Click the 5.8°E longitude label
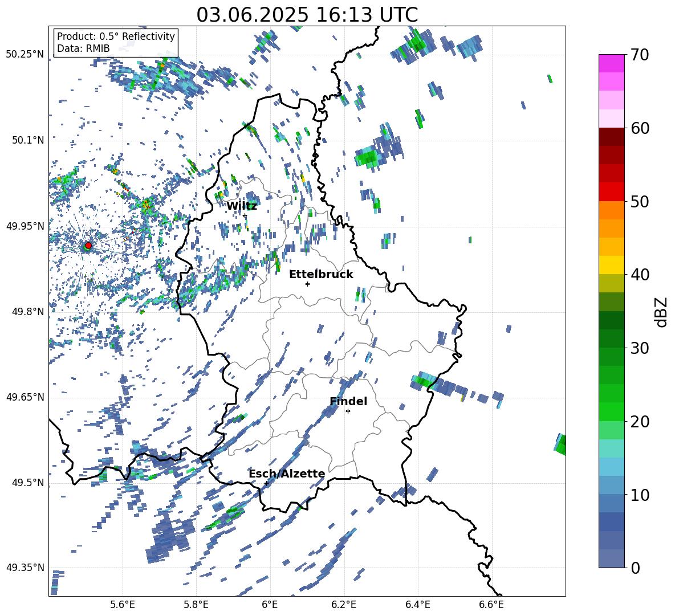This screenshot has height=616, width=675. (196, 605)
